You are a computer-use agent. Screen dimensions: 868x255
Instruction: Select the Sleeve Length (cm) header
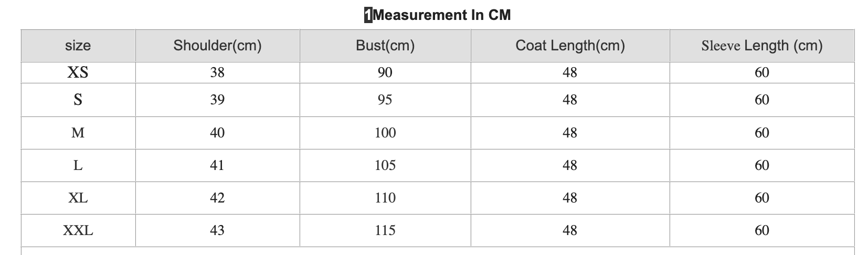pyautogui.click(x=761, y=46)
